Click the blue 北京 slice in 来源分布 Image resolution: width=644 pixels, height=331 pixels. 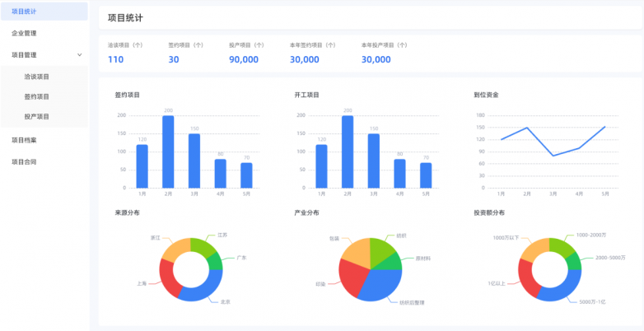pos(203,288)
